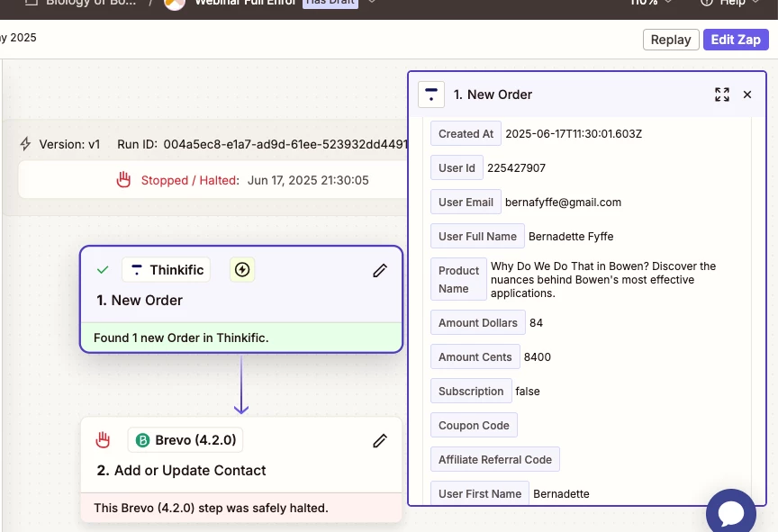Viewport: 778px width, 532px height.
Task: Click the version lightning bolt icon
Action: 25,144
